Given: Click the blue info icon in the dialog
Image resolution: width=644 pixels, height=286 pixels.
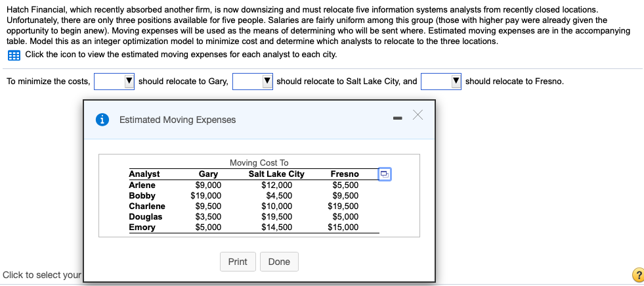Looking at the screenshot, I should (x=102, y=120).
